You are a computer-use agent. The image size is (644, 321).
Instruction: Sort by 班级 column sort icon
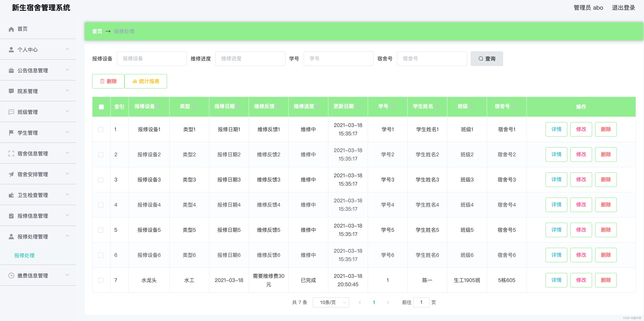coord(472,107)
